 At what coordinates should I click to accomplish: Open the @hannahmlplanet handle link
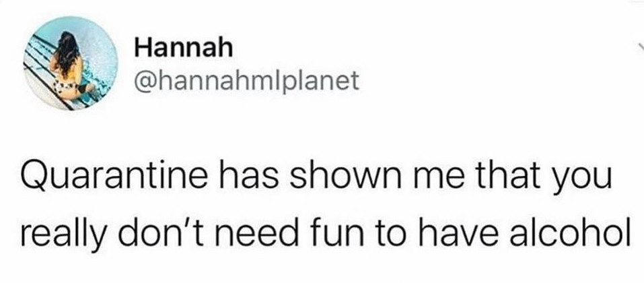(x=246, y=81)
